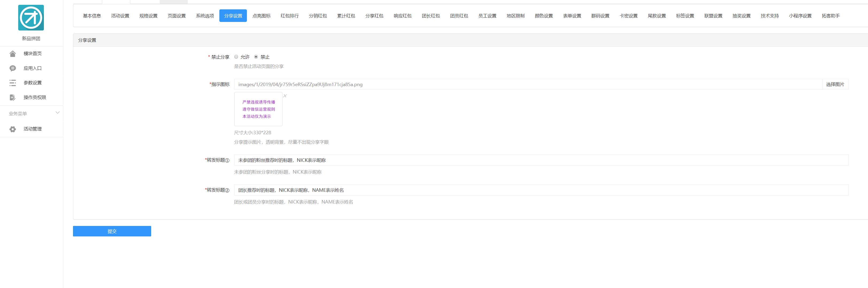Screen dimensions: 868x288
Task: Open 应用入口 in the sidebar
Action: (x=33, y=68)
